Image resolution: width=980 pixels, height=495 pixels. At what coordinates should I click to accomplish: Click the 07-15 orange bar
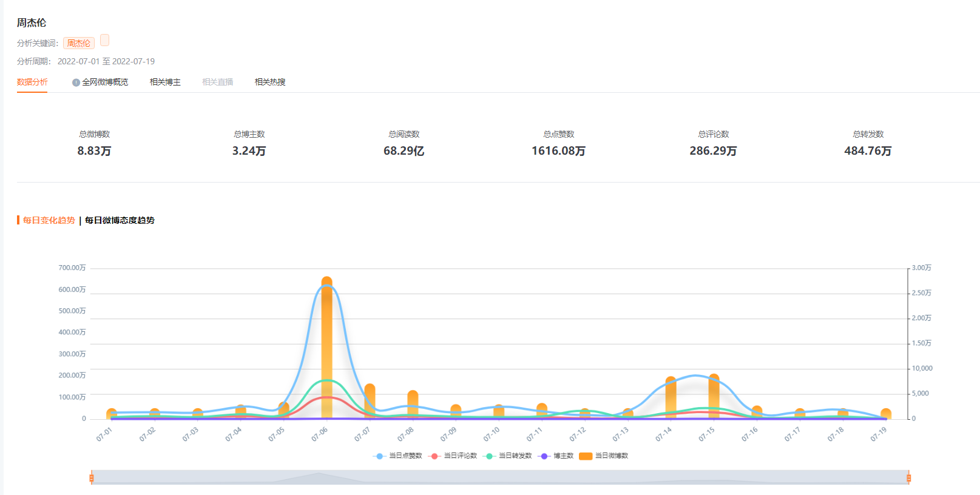click(x=714, y=396)
